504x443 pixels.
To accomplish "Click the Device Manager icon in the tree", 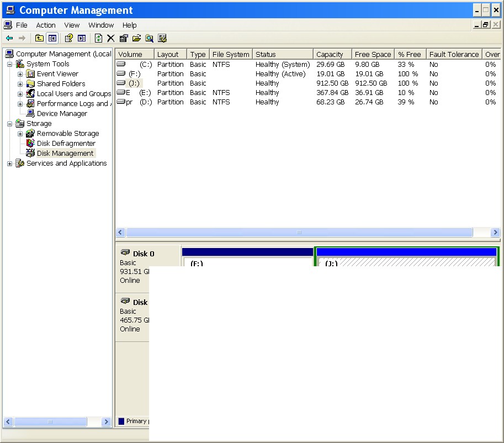I will click(x=30, y=114).
